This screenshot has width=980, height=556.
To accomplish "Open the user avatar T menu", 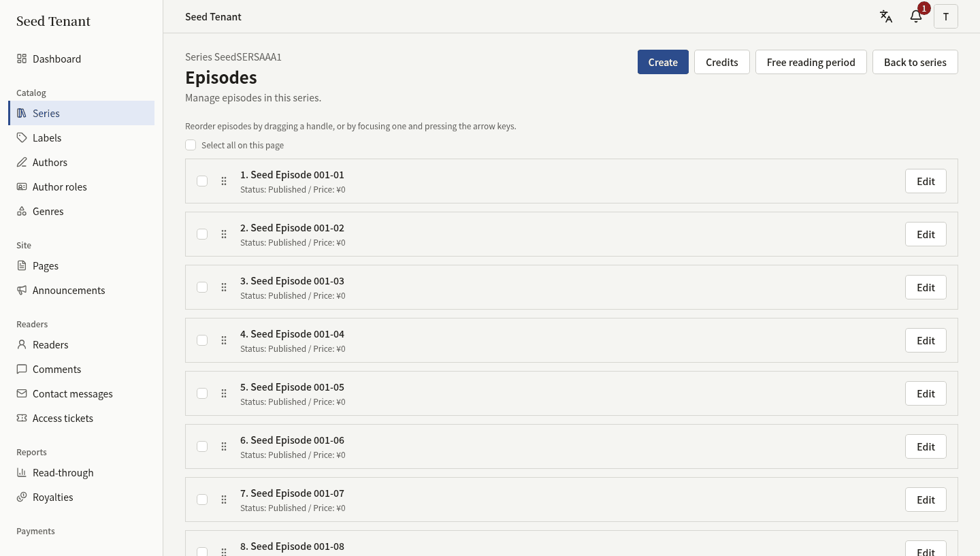I will 946,16.
